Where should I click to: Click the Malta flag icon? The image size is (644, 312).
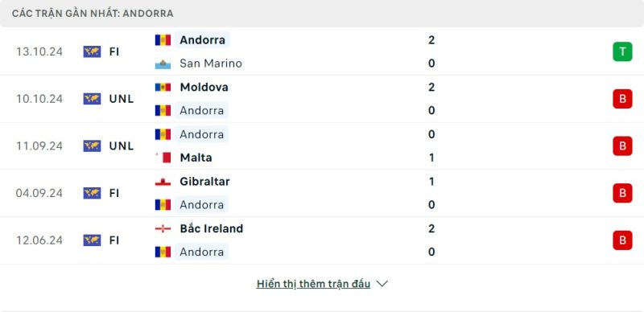click(x=163, y=158)
